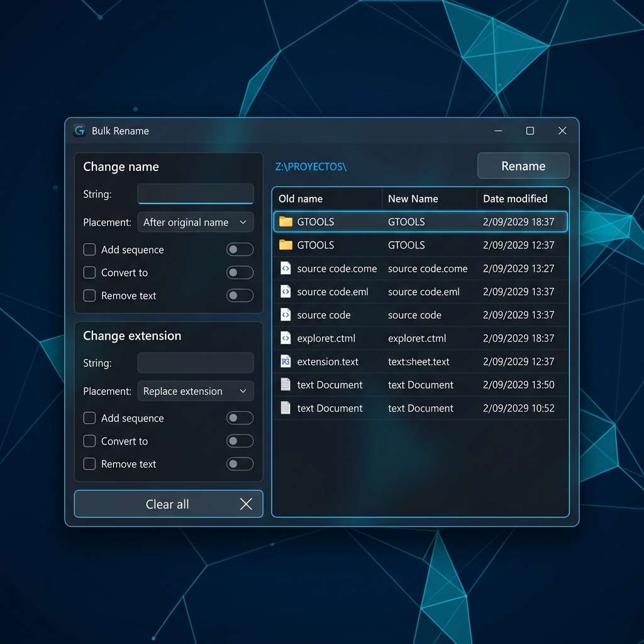Minimize the Bulk Rename window

(x=498, y=131)
